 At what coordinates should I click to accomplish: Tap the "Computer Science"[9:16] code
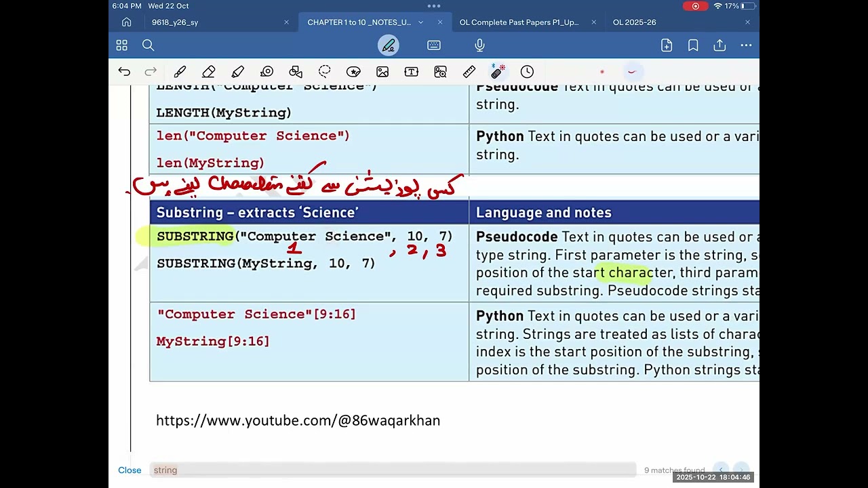point(256,314)
